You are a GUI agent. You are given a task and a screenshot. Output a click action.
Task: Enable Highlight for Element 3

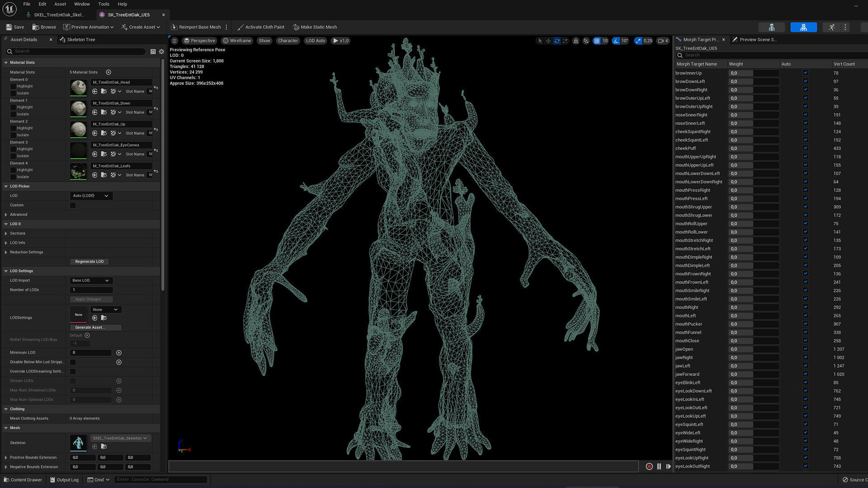pyautogui.click(x=13, y=149)
